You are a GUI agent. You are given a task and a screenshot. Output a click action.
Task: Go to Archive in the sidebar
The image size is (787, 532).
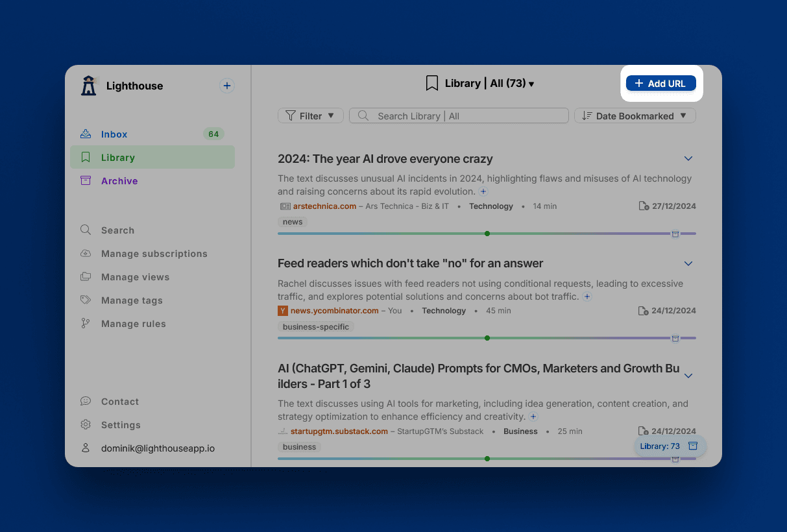pos(119,181)
